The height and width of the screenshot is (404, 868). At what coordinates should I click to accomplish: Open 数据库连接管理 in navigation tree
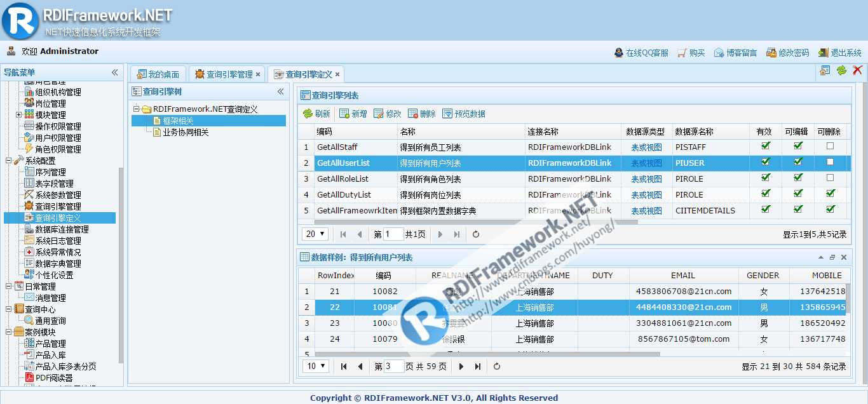click(x=62, y=229)
